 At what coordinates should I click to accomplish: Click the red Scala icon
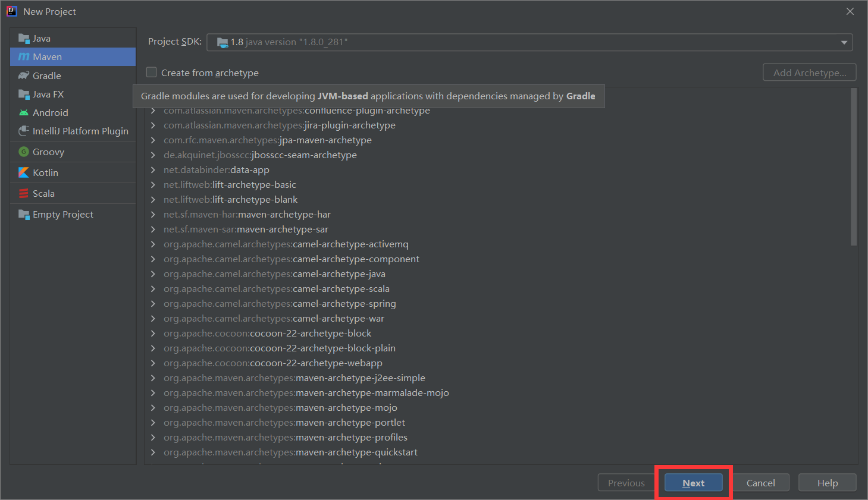(24, 193)
